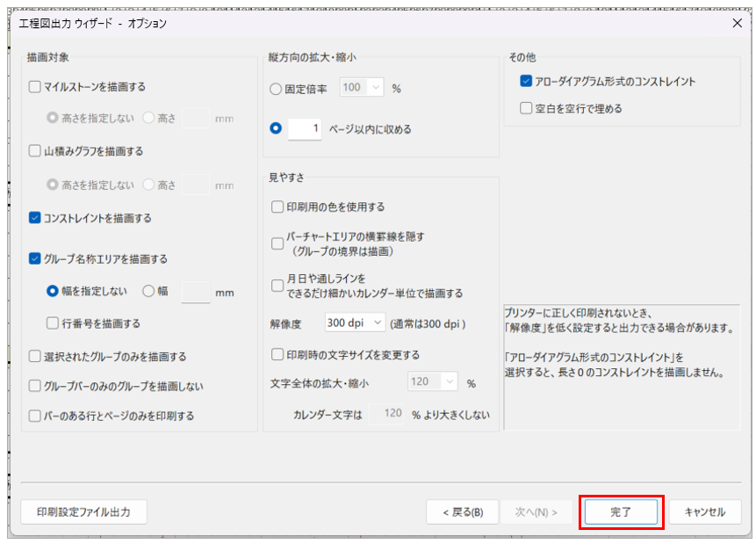Check 空白を空行で埋める option
The width and height of the screenshot is (756, 544).
coord(526,109)
